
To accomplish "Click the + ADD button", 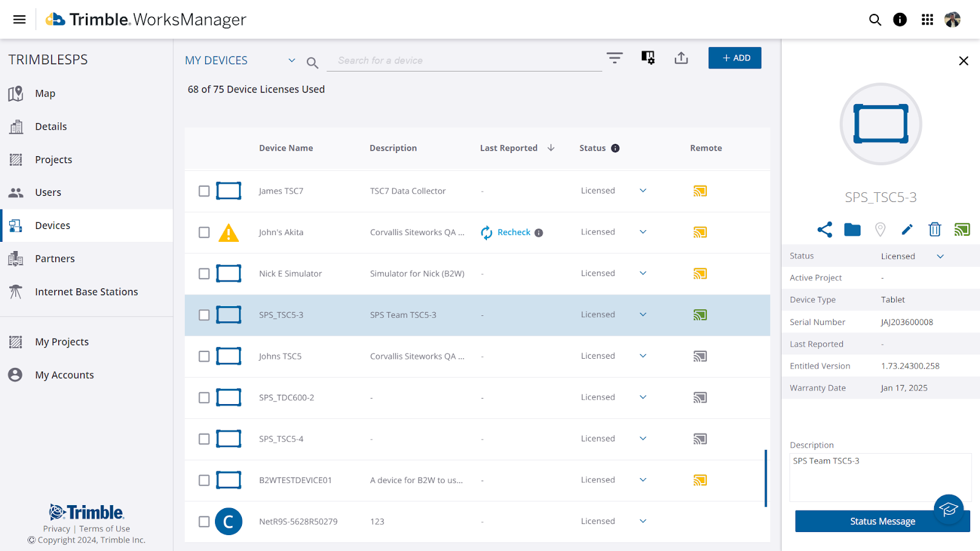I will [x=735, y=58].
